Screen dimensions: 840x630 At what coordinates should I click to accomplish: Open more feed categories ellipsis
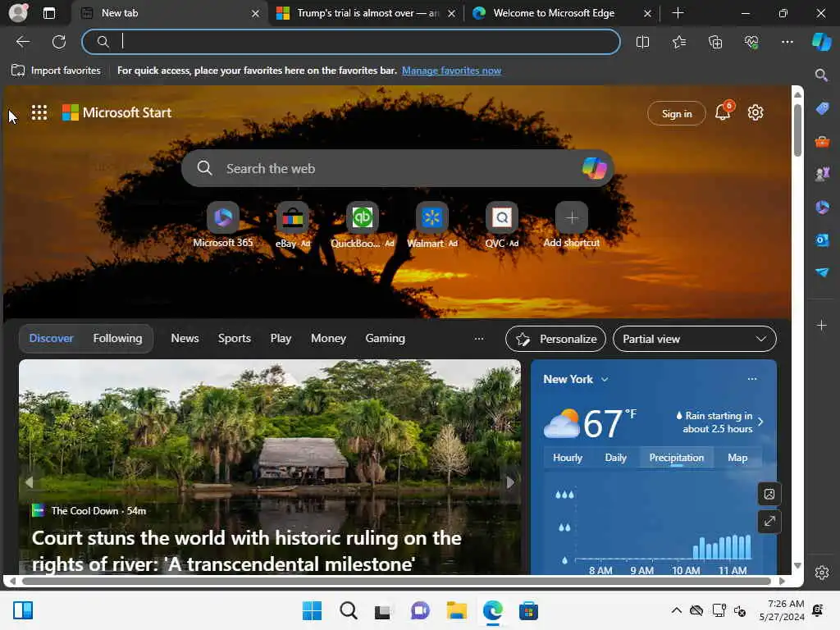[x=479, y=339]
